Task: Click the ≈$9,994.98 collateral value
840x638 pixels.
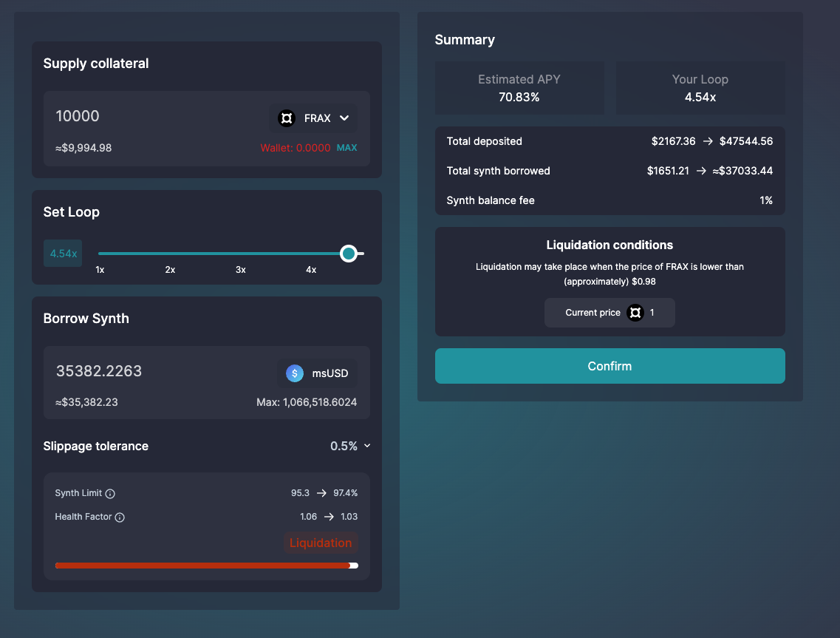Action: (x=83, y=148)
